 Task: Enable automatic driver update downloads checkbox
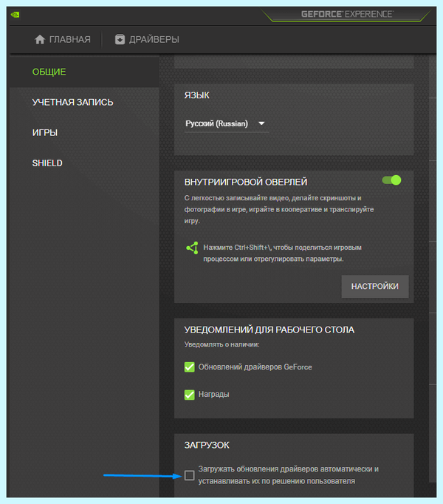[190, 475]
